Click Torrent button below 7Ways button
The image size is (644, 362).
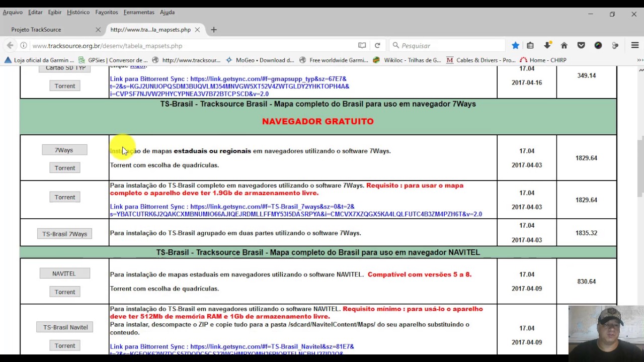pos(65,168)
